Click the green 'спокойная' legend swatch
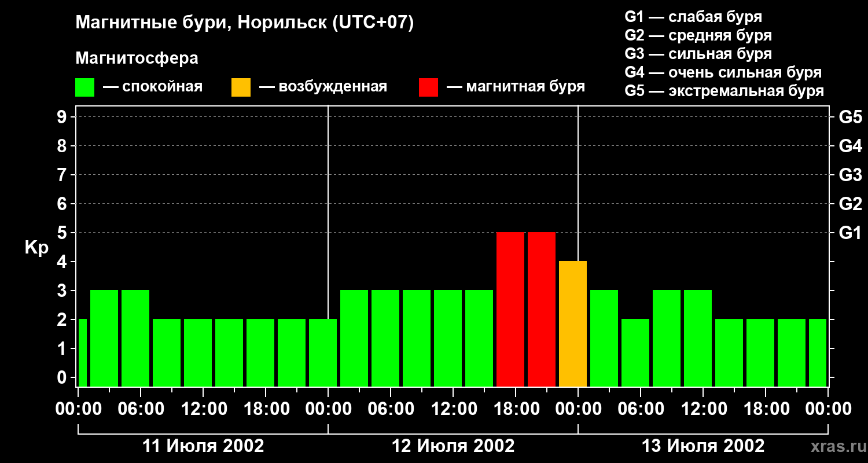The image size is (868, 463). point(84,87)
